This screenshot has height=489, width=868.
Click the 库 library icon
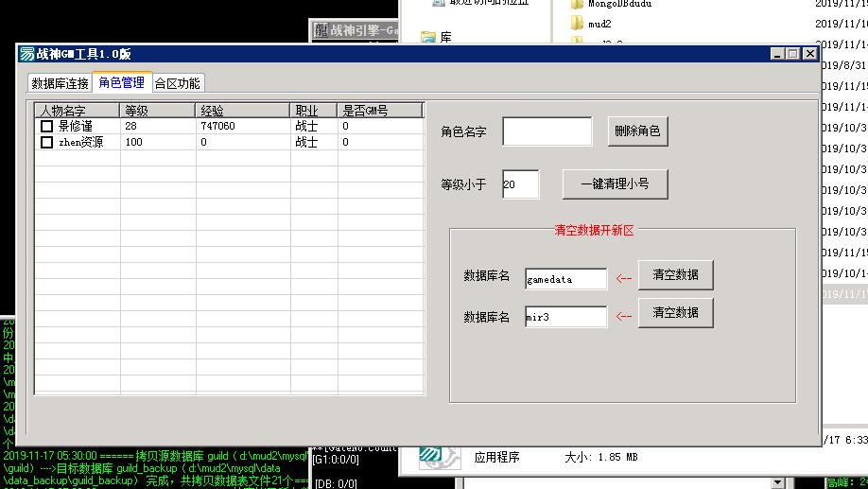coord(428,38)
